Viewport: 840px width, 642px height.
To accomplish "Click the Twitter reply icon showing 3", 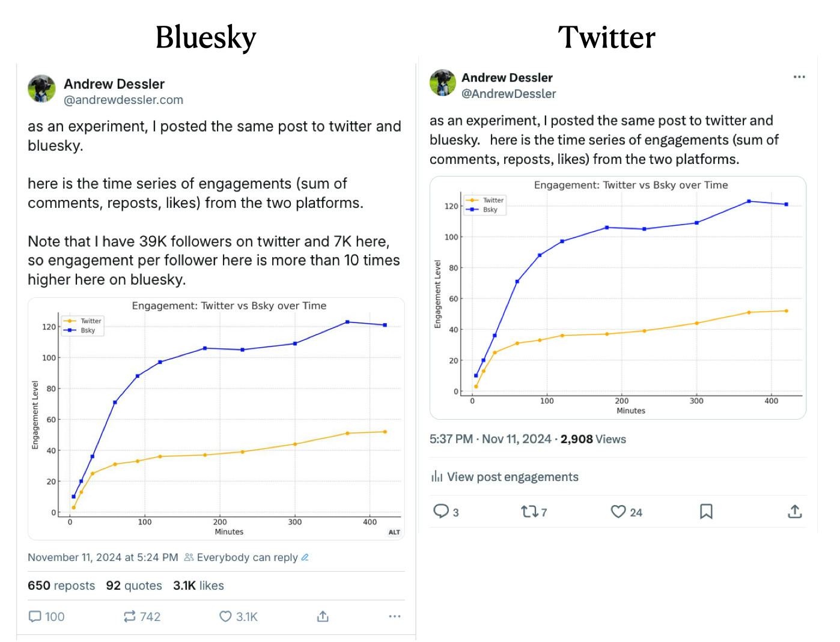I will [x=441, y=512].
